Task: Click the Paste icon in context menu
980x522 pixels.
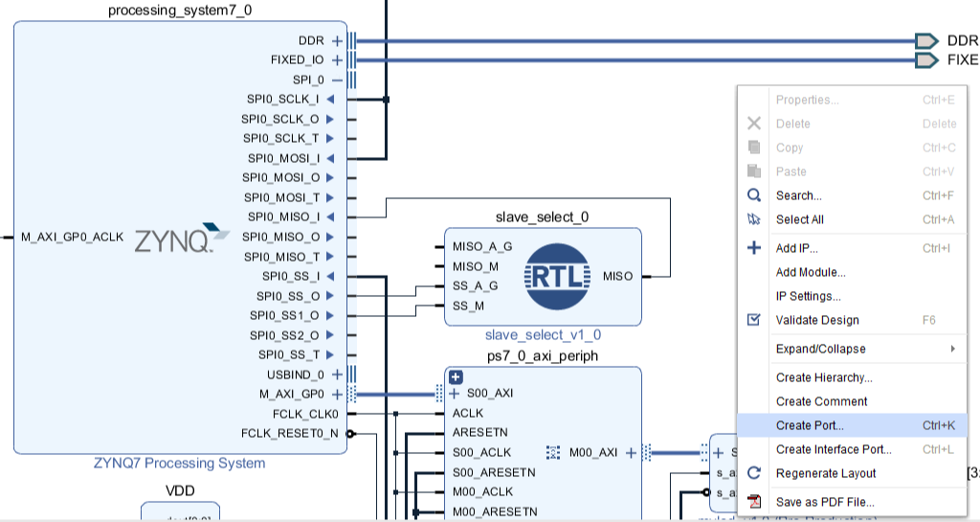Action: click(x=754, y=171)
